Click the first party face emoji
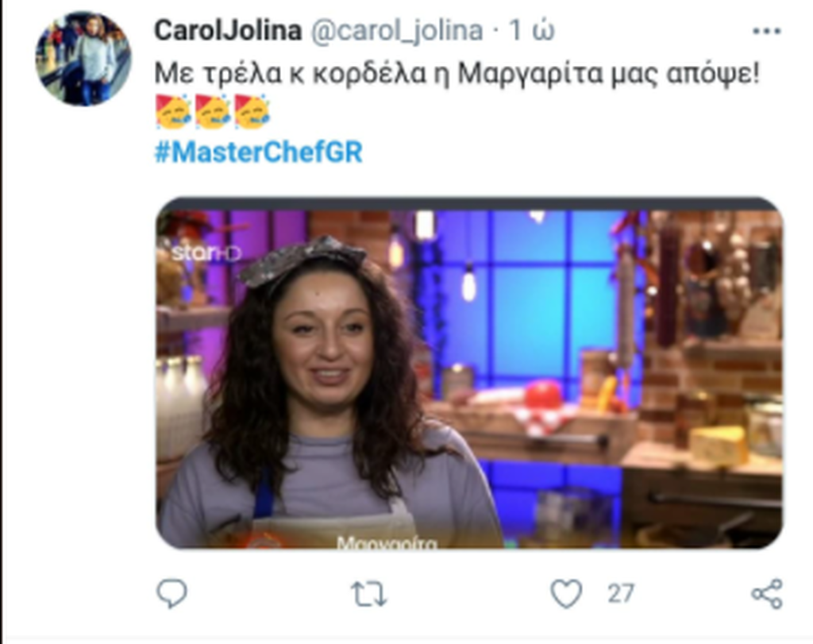This screenshot has height=644, width=813. click(173, 112)
